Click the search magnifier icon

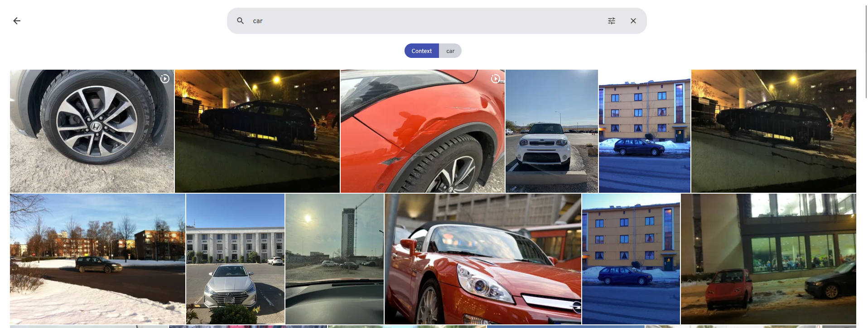tap(241, 21)
